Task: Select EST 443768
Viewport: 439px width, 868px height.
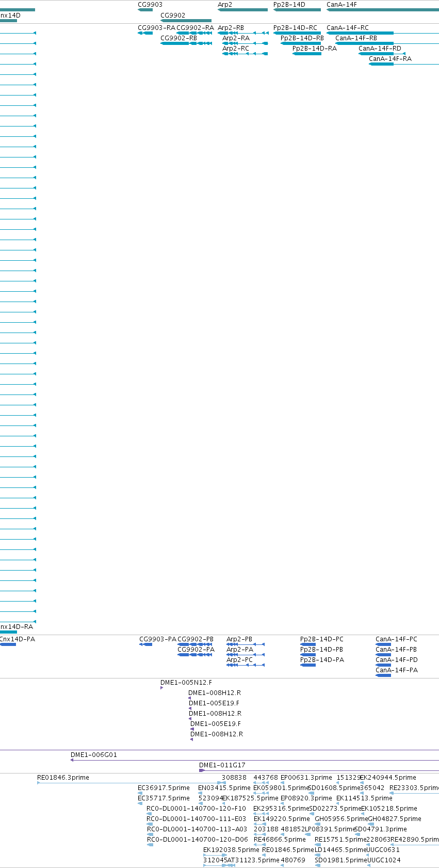Action: pos(261,783)
